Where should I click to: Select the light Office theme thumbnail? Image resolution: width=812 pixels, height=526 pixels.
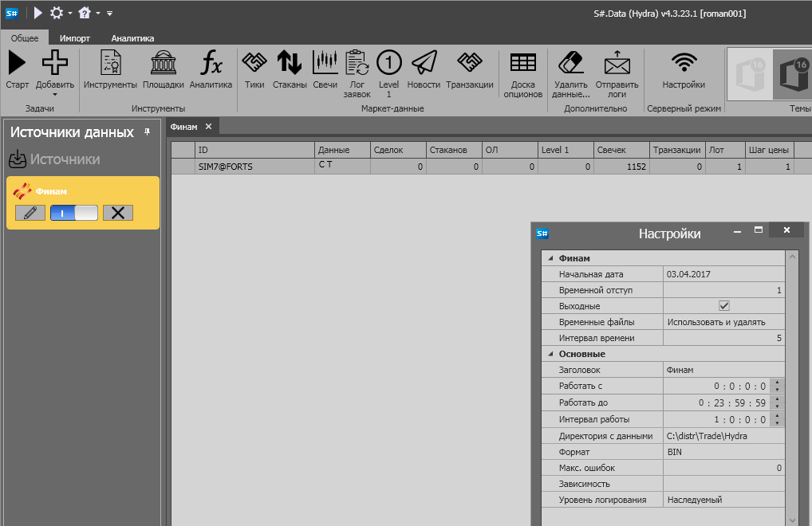[751, 74]
